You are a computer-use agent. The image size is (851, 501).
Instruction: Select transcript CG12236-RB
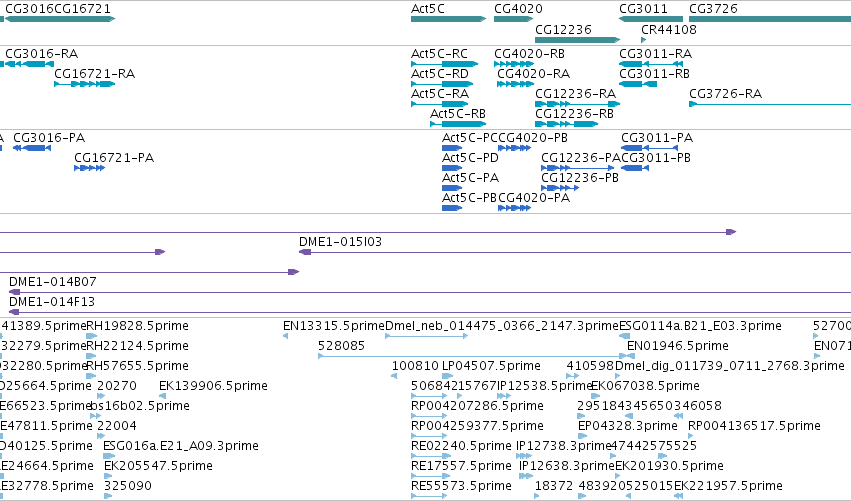[567, 124]
